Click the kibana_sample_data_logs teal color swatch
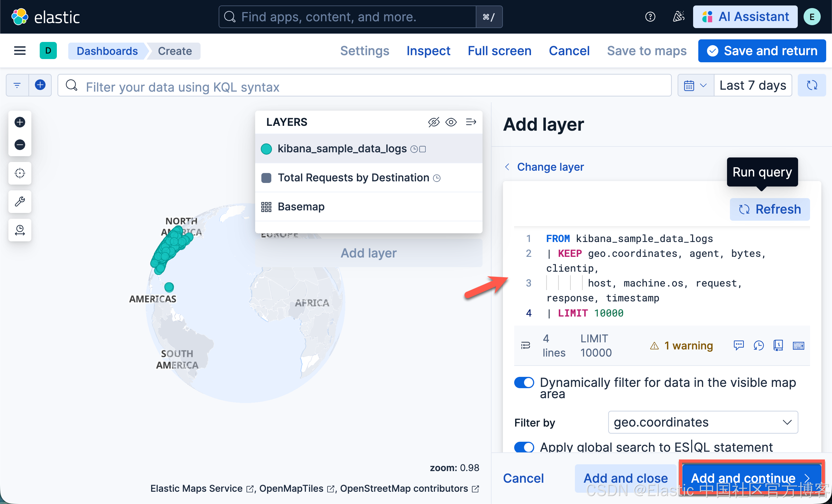Screen dimensions: 832x504 click(266, 149)
